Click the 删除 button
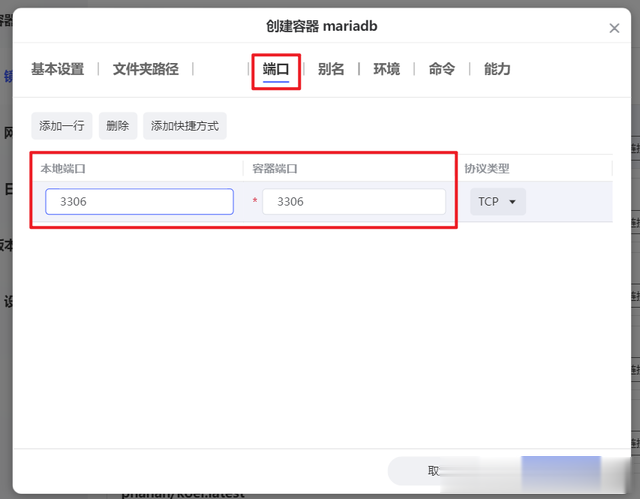This screenshot has width=640, height=499. pos(118,126)
